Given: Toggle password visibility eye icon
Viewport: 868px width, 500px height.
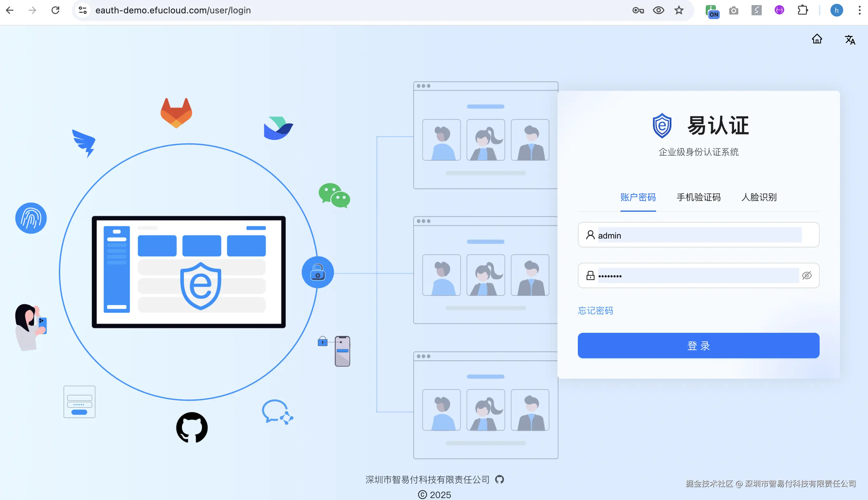Looking at the screenshot, I should [807, 275].
